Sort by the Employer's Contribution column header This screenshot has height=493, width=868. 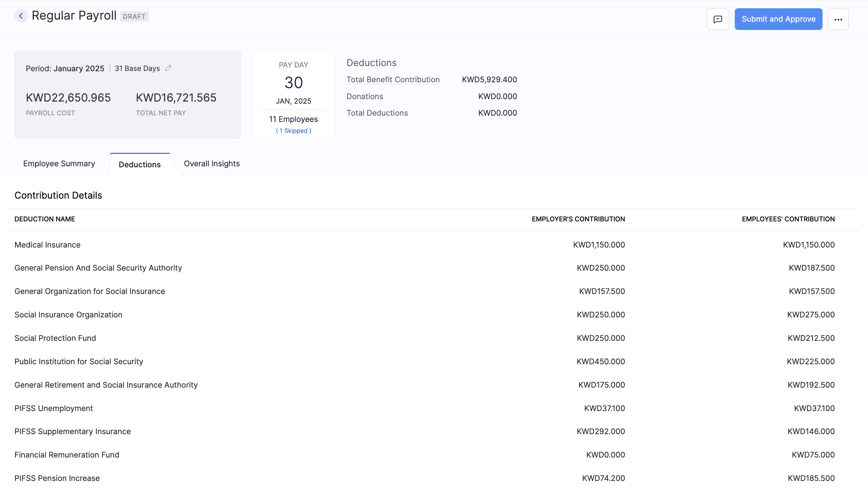click(578, 219)
